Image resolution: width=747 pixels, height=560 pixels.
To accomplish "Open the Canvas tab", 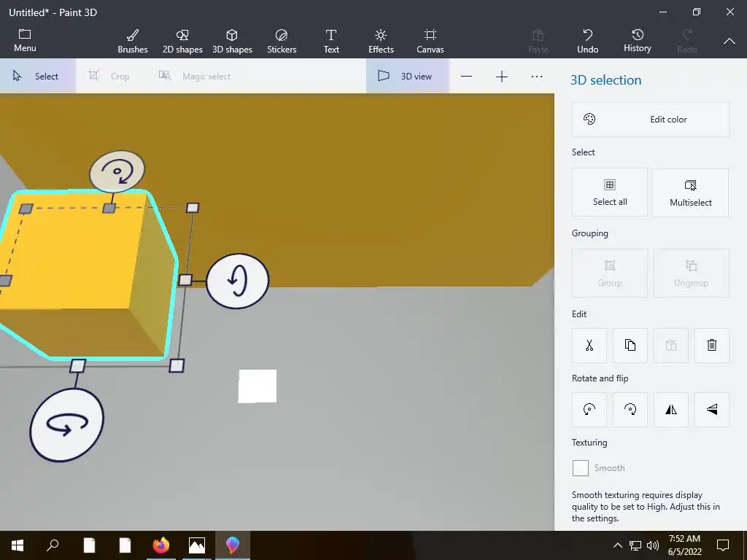I will (x=430, y=41).
